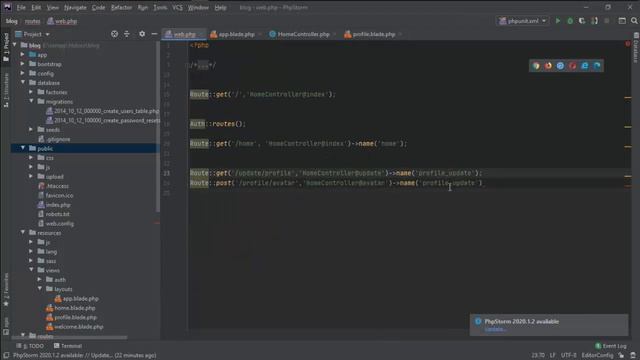Open the phpunit.xml run configuration dropdown
This screenshot has width=640, height=360.
522,21
